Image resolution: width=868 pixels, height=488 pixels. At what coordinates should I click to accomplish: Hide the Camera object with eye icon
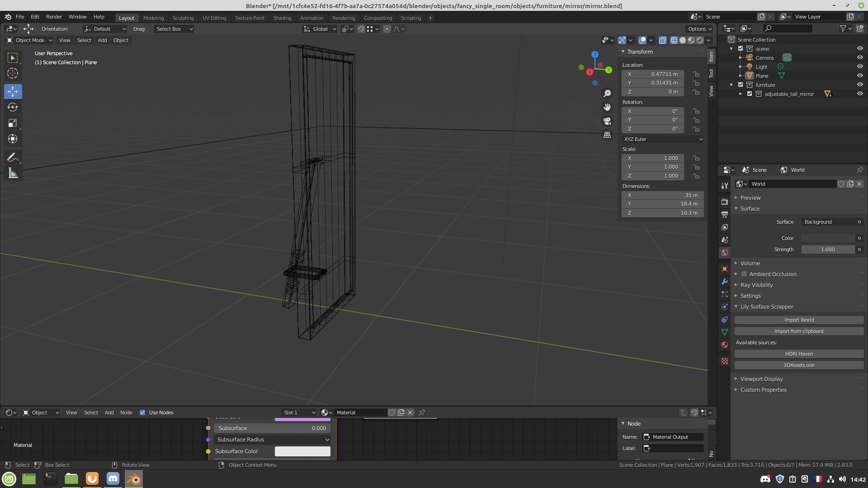860,58
